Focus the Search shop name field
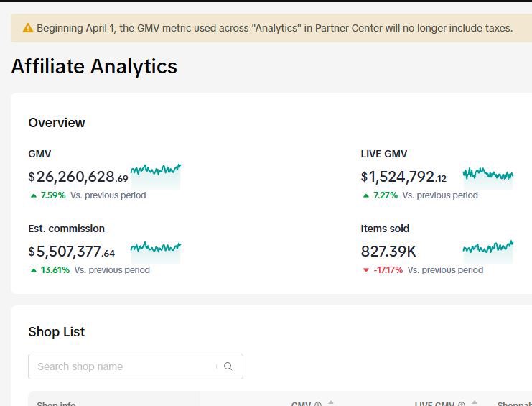Viewport: 532px width, 406px height. (136, 366)
